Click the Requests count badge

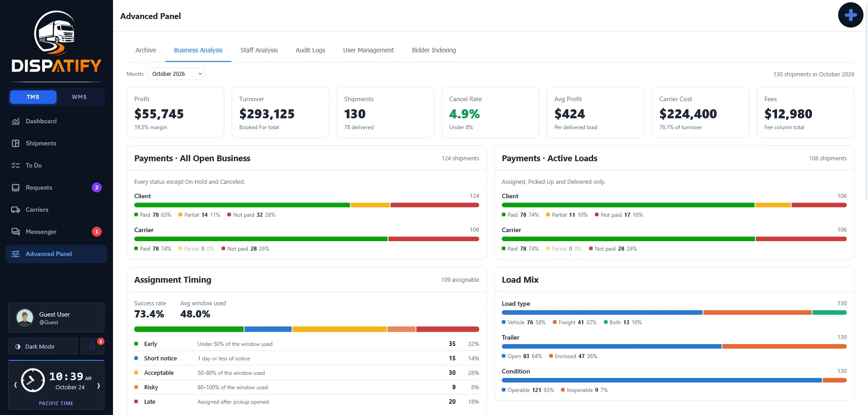(97, 187)
